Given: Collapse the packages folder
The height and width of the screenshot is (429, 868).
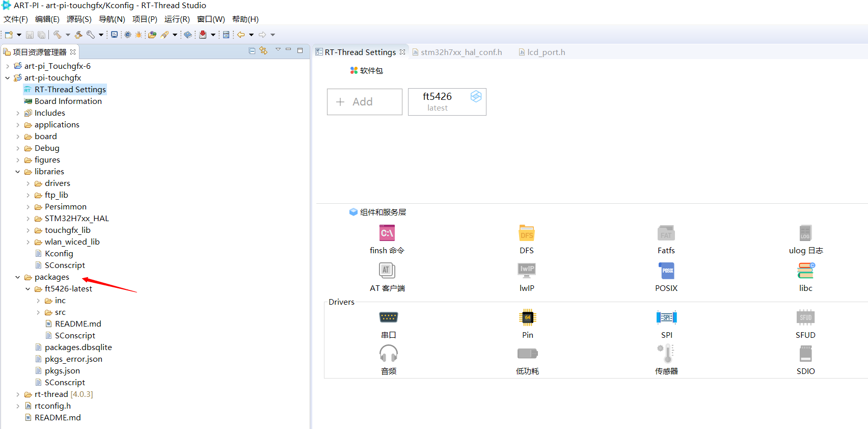Looking at the screenshot, I should click(x=18, y=277).
